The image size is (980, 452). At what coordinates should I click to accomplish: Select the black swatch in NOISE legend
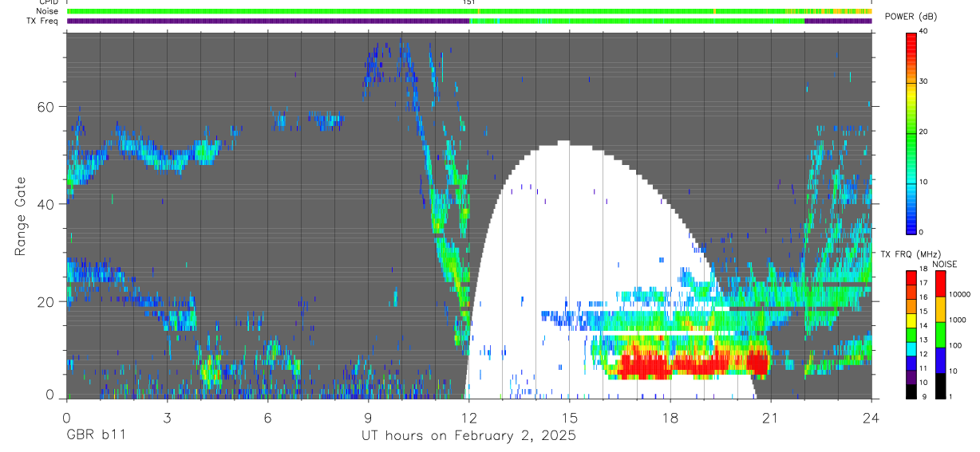(941, 386)
